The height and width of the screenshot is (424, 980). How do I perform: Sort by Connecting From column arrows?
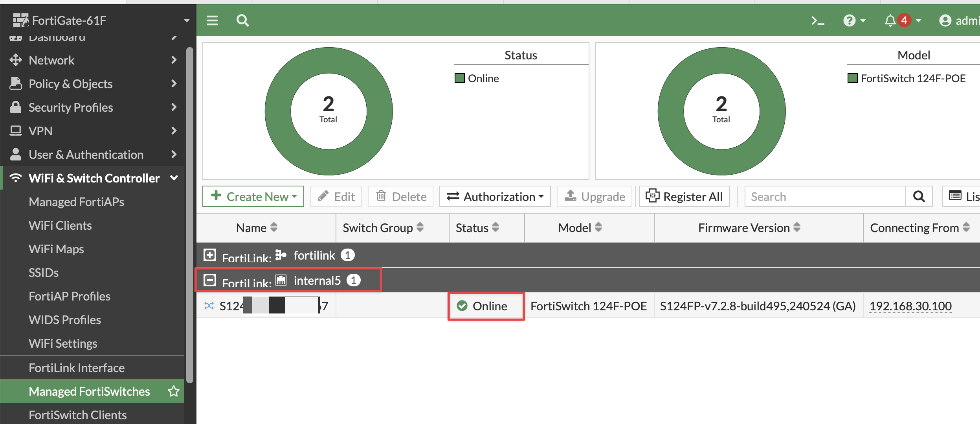coord(966,227)
